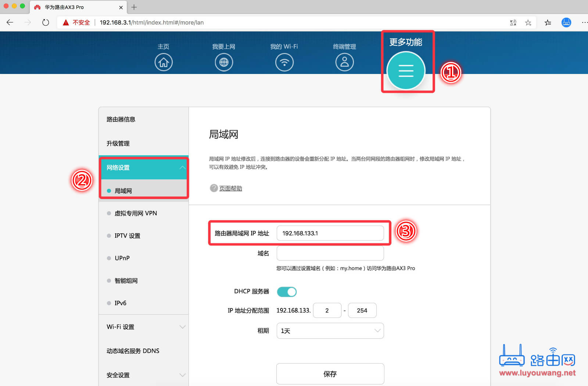
Task: Click inside the 域名 domain input field
Action: 330,253
